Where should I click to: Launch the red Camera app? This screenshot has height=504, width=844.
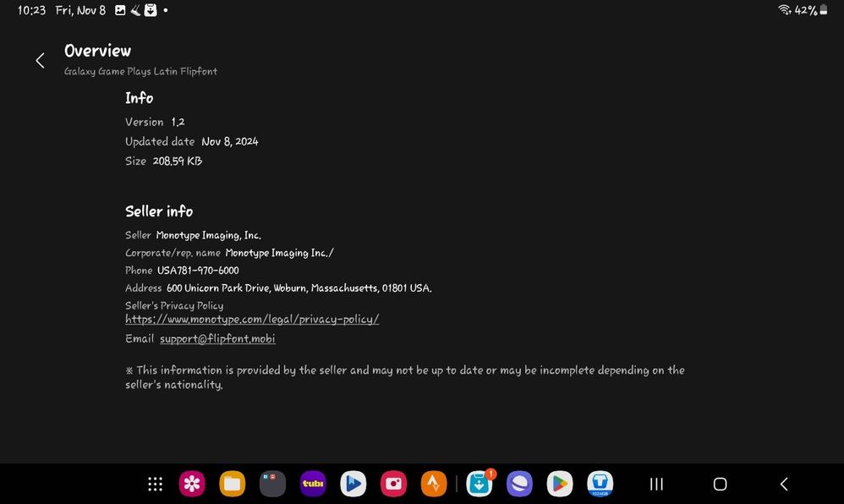(393, 484)
